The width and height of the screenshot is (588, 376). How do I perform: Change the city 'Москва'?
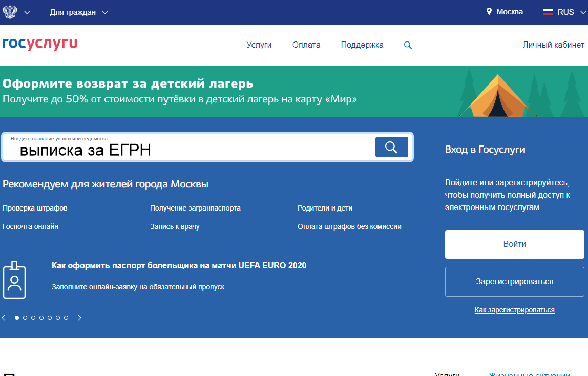(x=509, y=12)
